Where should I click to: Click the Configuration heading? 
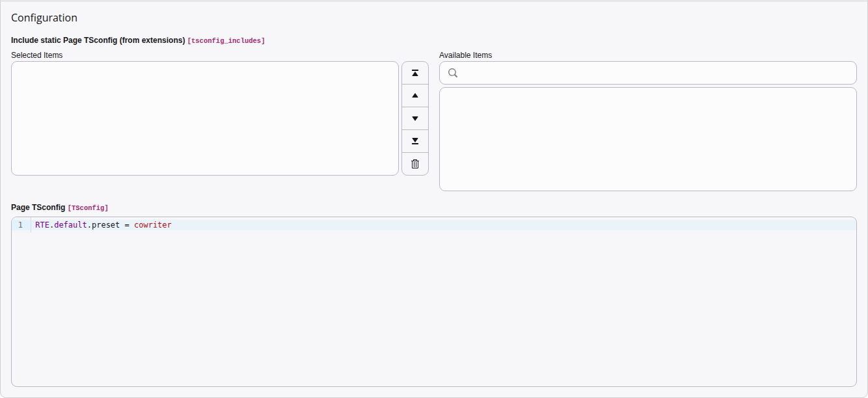[x=43, y=18]
